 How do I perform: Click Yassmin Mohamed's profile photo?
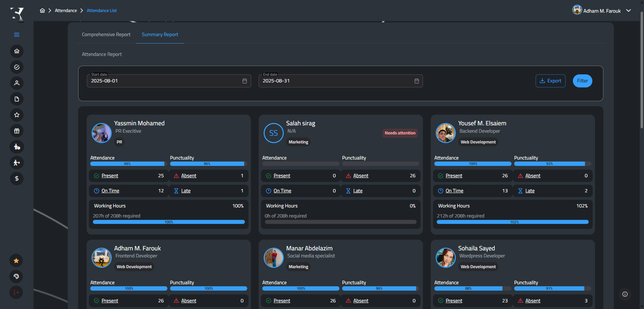pyautogui.click(x=101, y=133)
